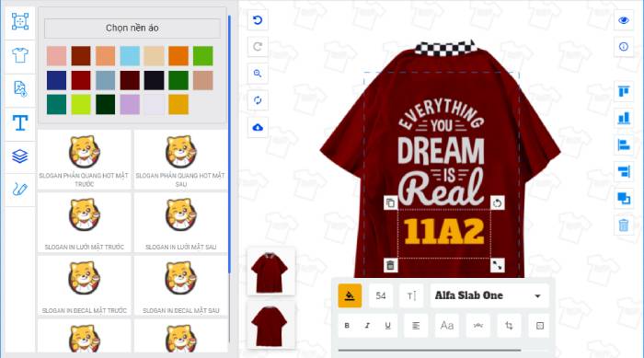Click the Chọn nền áo button
Image resolution: width=644 pixels, height=358 pixels.
point(132,28)
